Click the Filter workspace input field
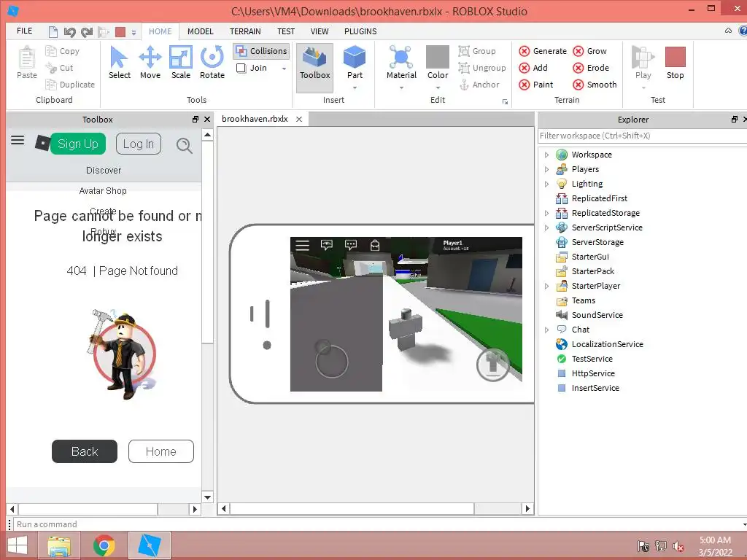The image size is (747, 560). 642,136
